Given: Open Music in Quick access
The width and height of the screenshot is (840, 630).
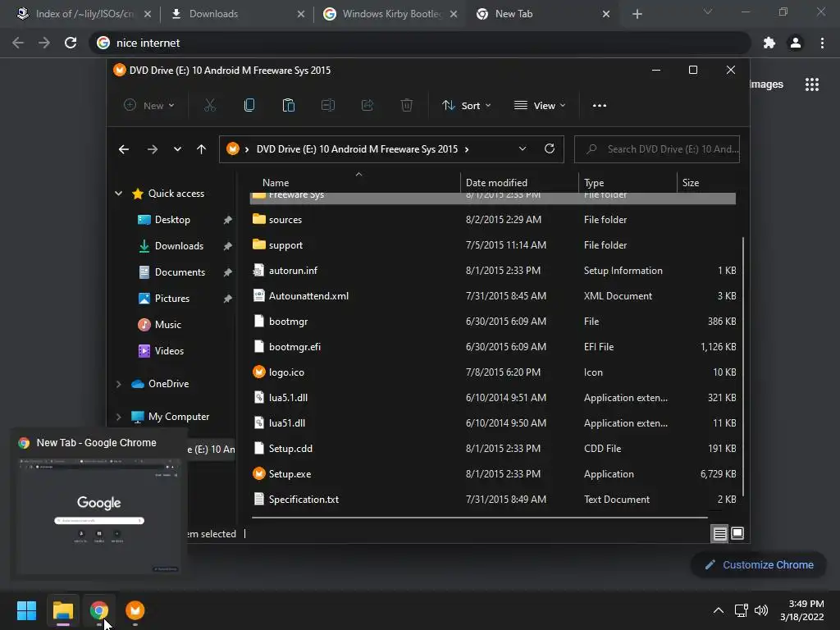Looking at the screenshot, I should pyautogui.click(x=167, y=325).
